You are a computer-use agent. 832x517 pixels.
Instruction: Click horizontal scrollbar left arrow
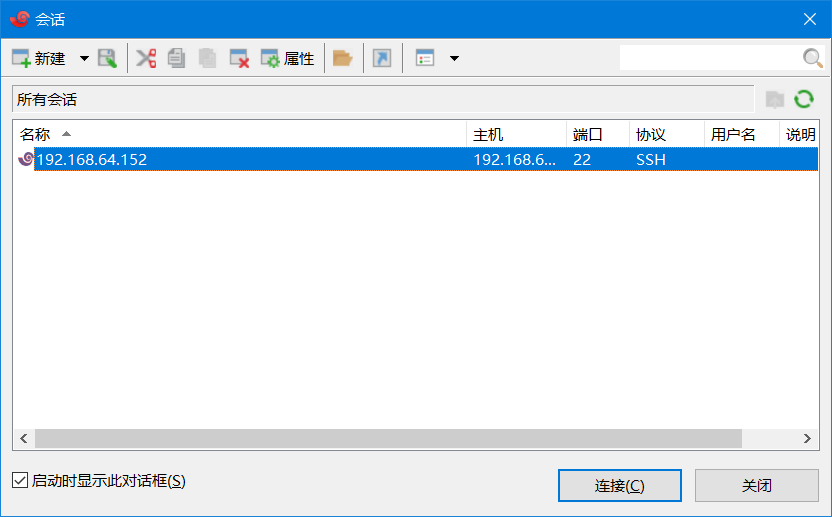point(24,438)
